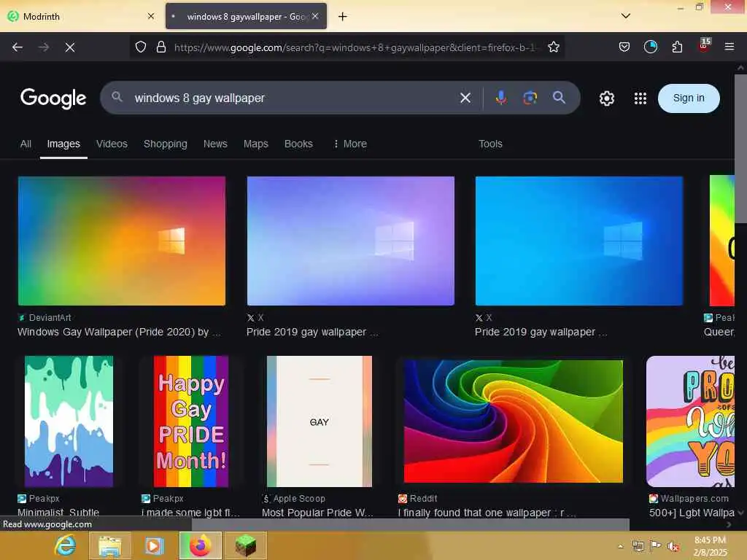Open the Peakpx dripping paint wallpaper
The height and width of the screenshot is (560, 747).
(69, 421)
